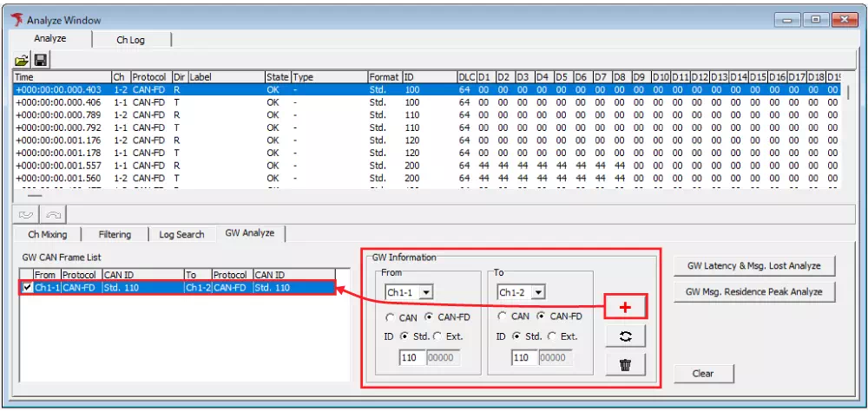The height and width of the screenshot is (411, 868).
Task: Click the Analyze Window title bar logo
Action: [x=16, y=19]
